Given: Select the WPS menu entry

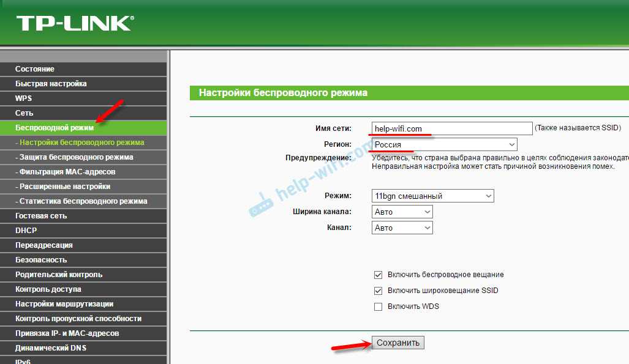Looking at the screenshot, I should (x=24, y=98).
